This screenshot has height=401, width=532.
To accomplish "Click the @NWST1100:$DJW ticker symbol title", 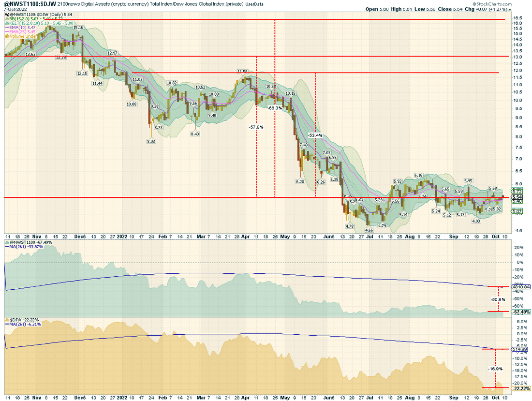I will pyautogui.click(x=30, y=4).
